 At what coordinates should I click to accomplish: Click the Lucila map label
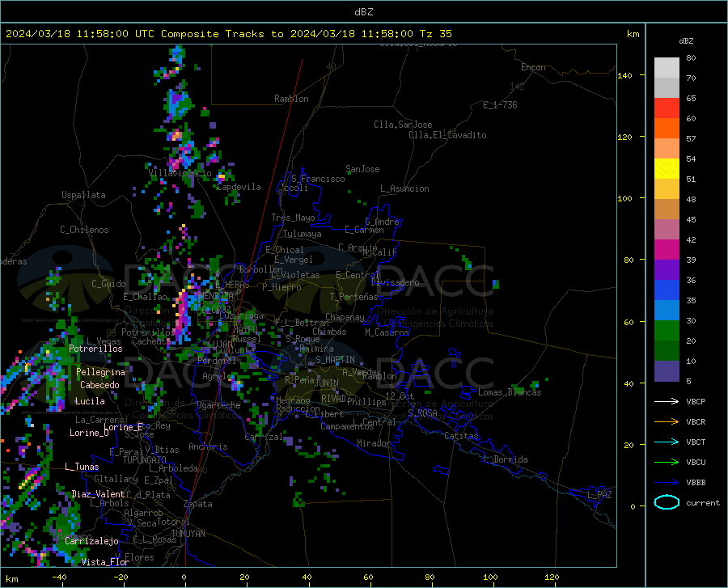click(x=90, y=401)
